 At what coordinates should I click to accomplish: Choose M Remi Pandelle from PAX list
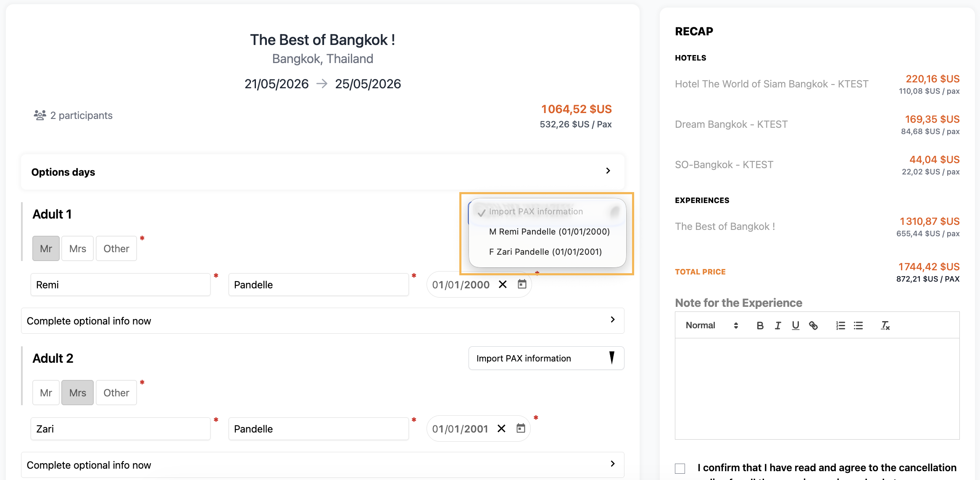click(x=549, y=232)
